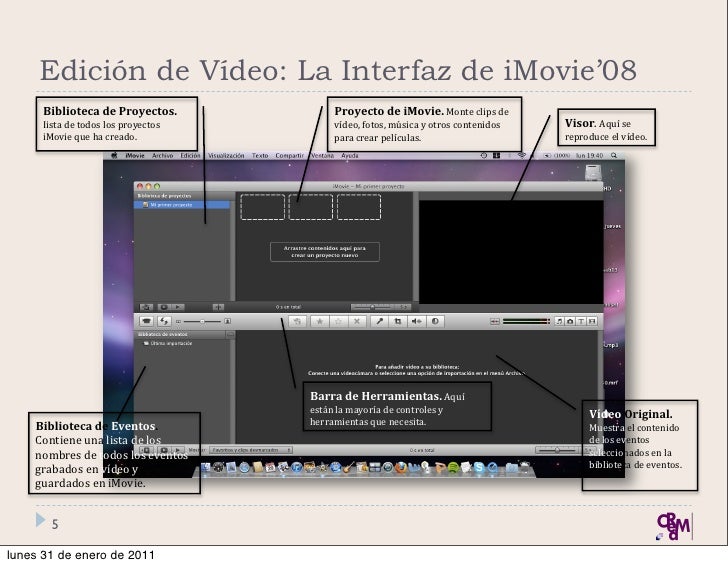This screenshot has width=728, height=566.
Task: Toggle audio skimming button beside level meter
Action: (495, 321)
